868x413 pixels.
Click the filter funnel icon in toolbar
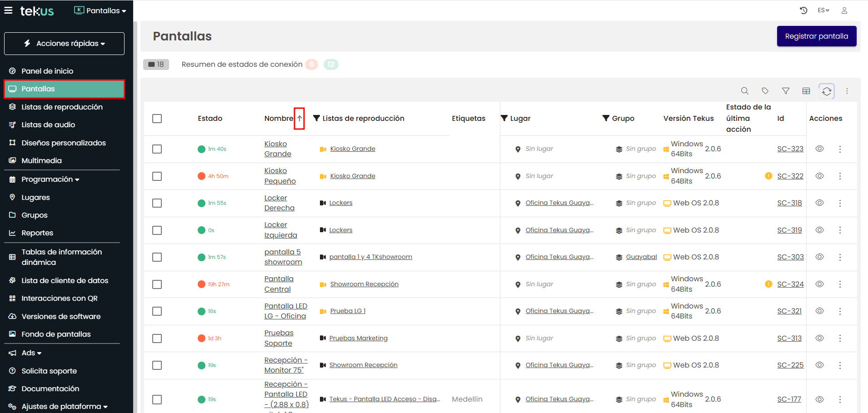coord(785,91)
